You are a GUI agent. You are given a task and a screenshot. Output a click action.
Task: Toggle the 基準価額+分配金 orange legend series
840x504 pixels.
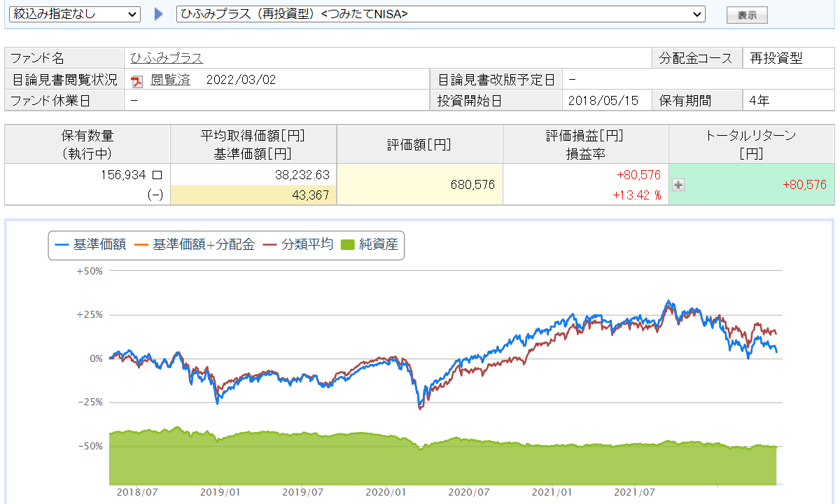tap(194, 245)
